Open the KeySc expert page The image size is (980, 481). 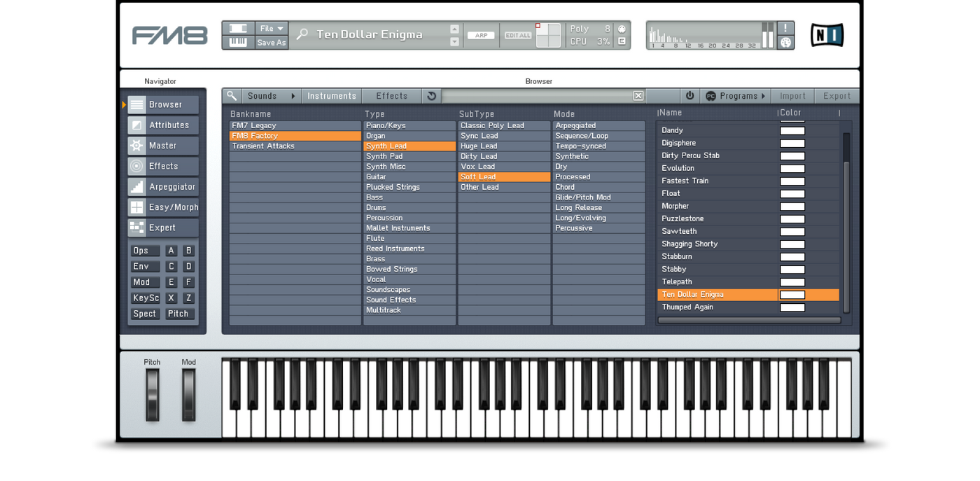[145, 298]
